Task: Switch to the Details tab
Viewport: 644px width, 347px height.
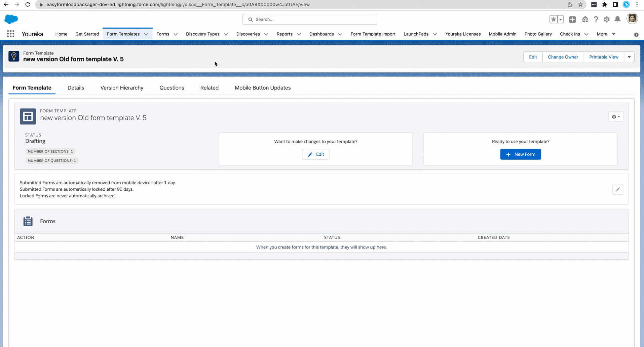Action: (x=76, y=88)
